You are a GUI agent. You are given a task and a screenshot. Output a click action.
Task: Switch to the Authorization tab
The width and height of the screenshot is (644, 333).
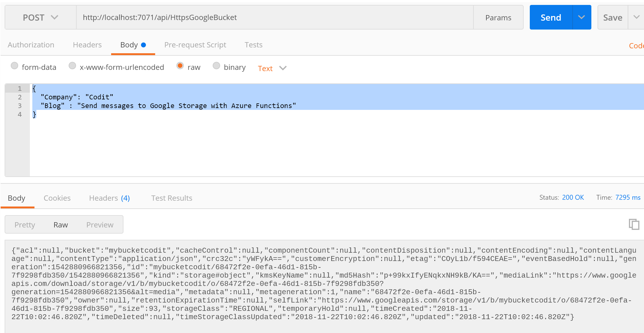click(x=31, y=45)
